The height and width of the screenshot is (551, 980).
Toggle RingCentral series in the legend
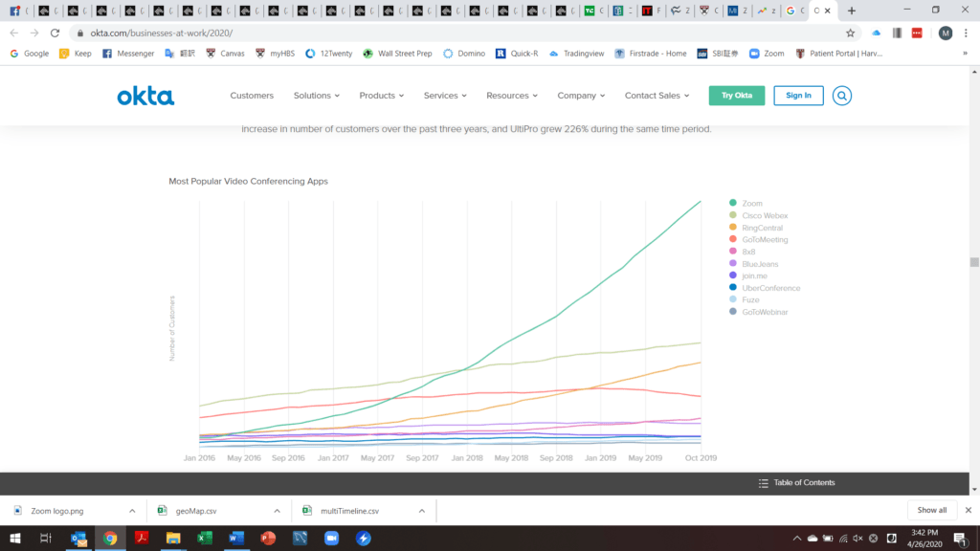point(762,228)
